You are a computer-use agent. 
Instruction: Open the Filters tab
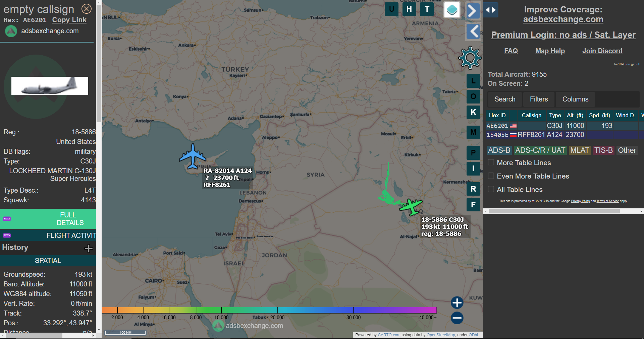click(x=539, y=99)
